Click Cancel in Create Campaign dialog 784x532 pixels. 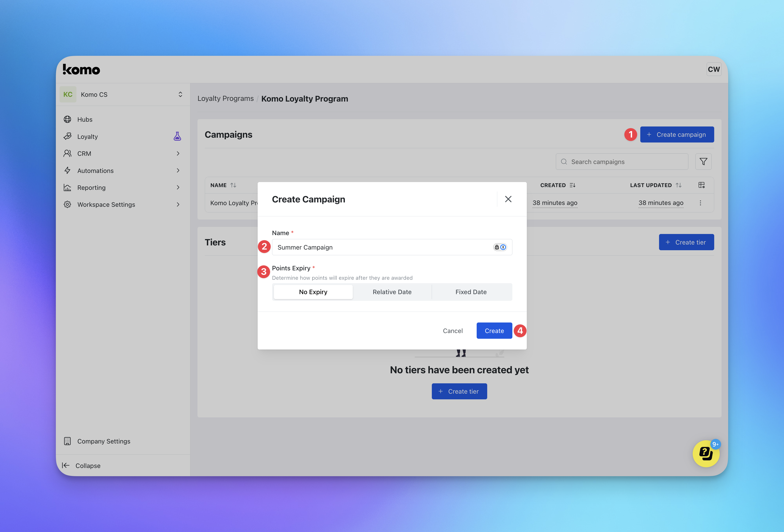coord(452,331)
